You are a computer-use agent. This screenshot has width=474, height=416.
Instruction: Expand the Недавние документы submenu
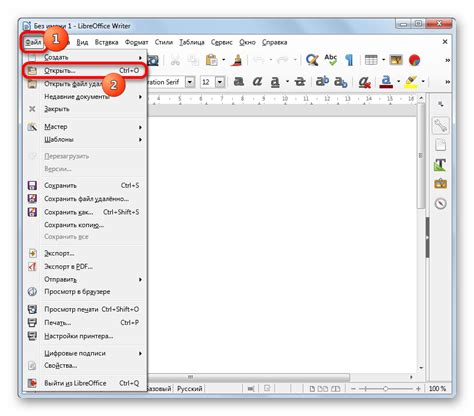[85, 97]
